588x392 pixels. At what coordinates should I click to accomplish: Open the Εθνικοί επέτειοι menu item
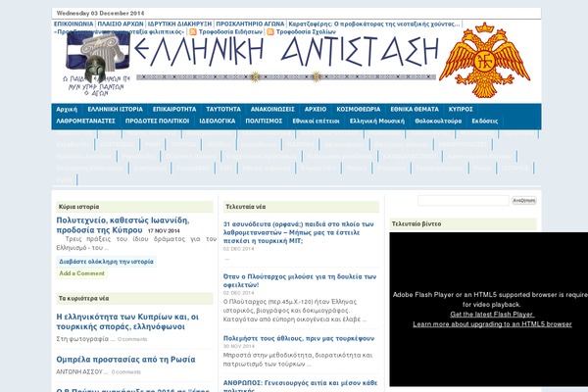click(x=317, y=122)
